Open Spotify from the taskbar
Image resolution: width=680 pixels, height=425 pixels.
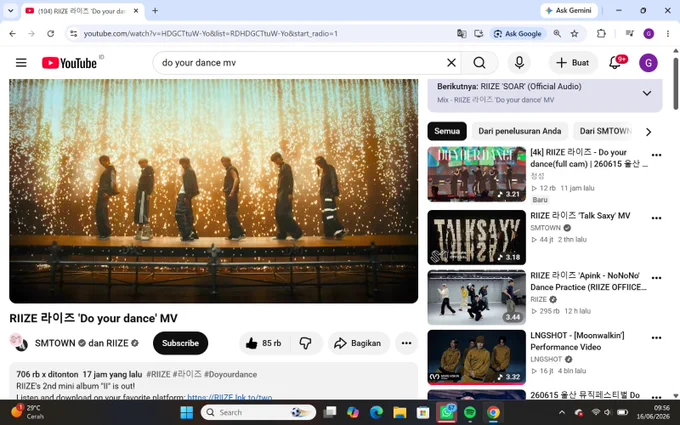coord(469,412)
